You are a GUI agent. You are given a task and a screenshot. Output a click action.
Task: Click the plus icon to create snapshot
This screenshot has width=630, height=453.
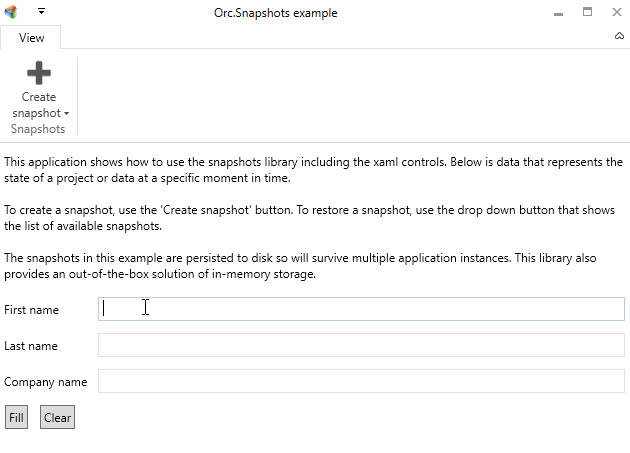click(x=39, y=73)
